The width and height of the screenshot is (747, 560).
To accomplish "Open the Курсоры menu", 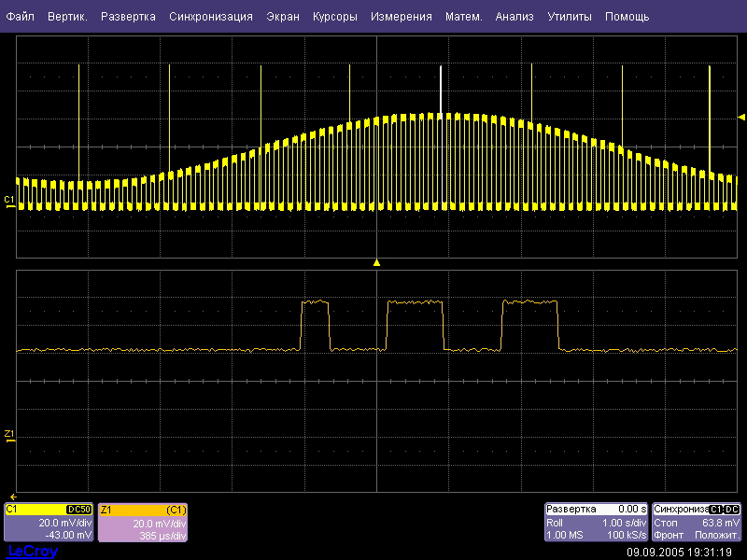I will (334, 17).
